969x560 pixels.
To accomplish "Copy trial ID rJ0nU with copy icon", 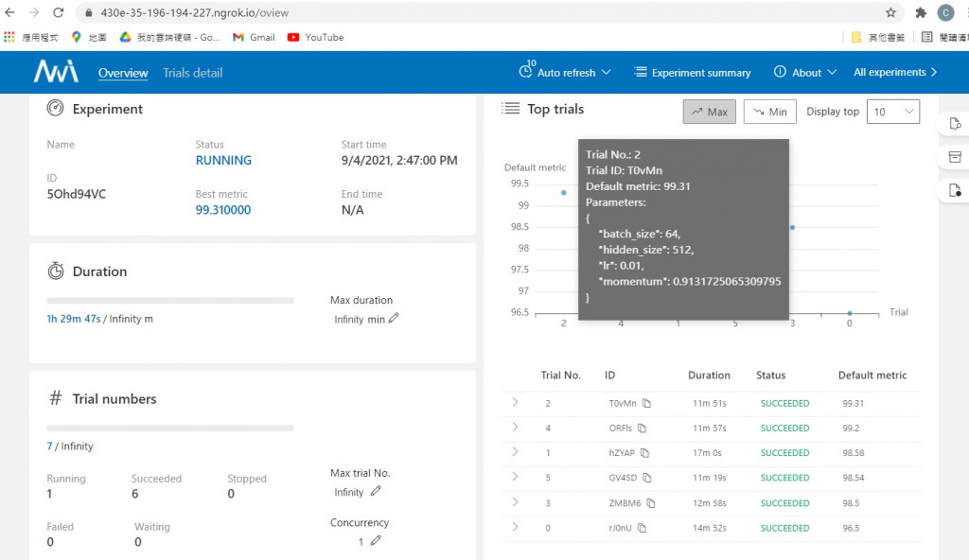I will click(x=643, y=528).
